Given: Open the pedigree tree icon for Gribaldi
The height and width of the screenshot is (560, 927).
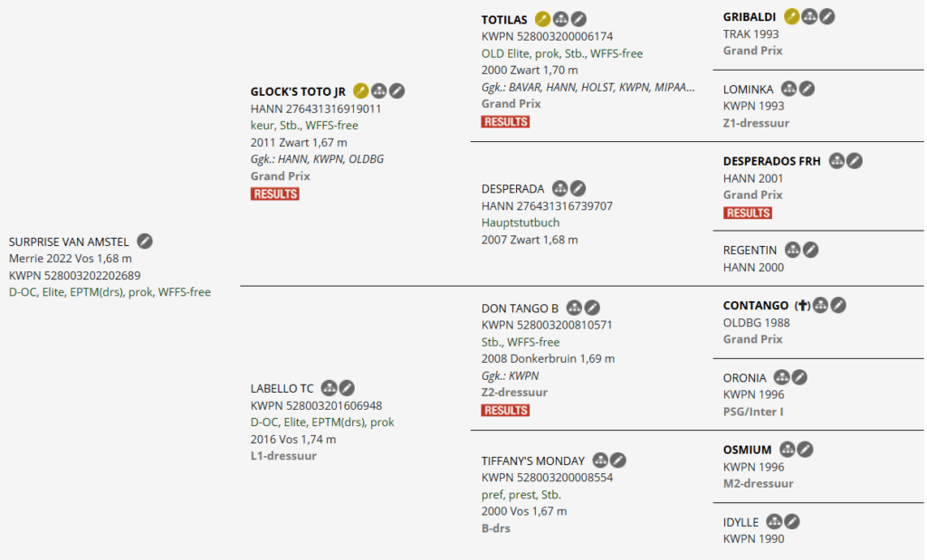Looking at the screenshot, I should 809,16.
